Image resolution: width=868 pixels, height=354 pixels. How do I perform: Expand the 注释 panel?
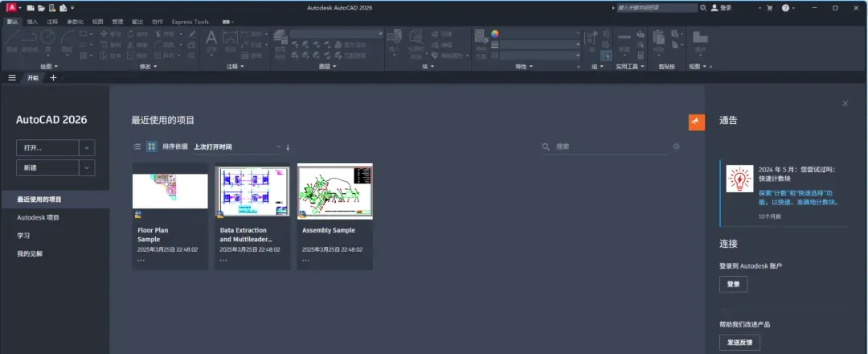tap(235, 67)
